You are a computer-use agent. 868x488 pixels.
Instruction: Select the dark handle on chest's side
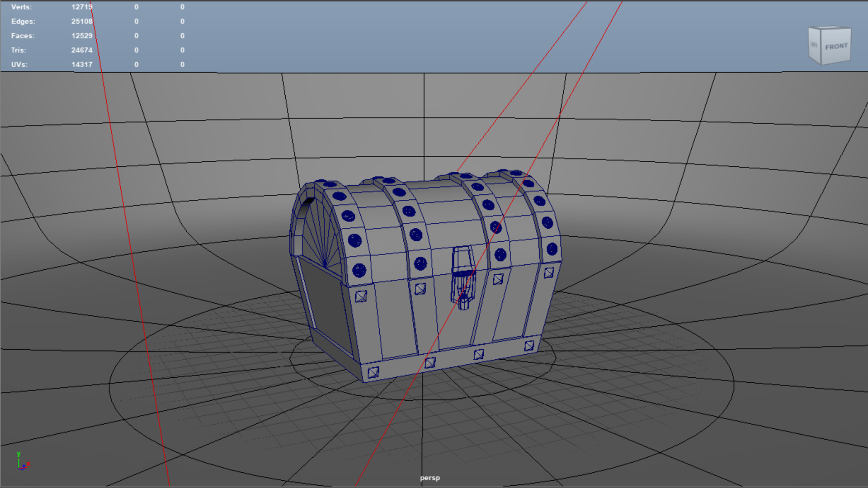point(308,202)
